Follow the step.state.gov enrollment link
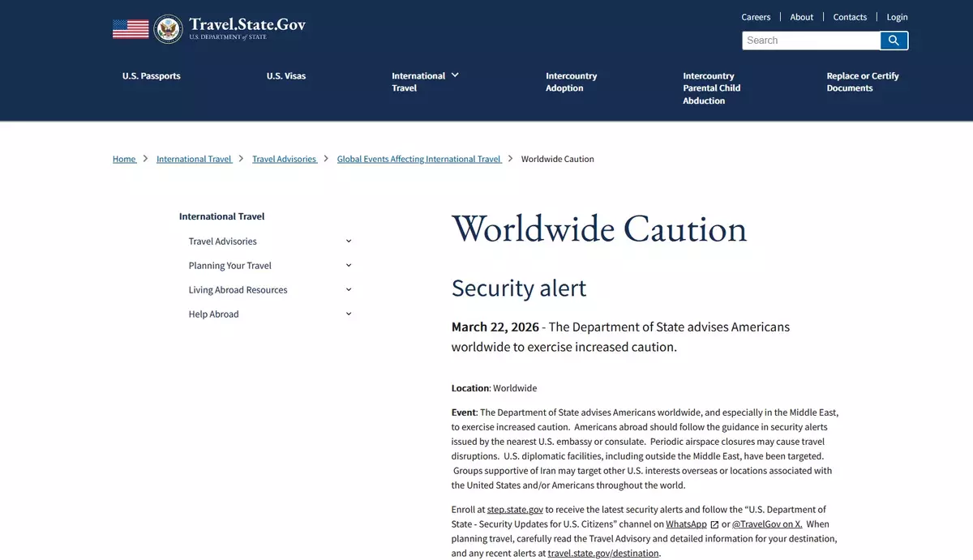The image size is (973, 560). [515, 510]
